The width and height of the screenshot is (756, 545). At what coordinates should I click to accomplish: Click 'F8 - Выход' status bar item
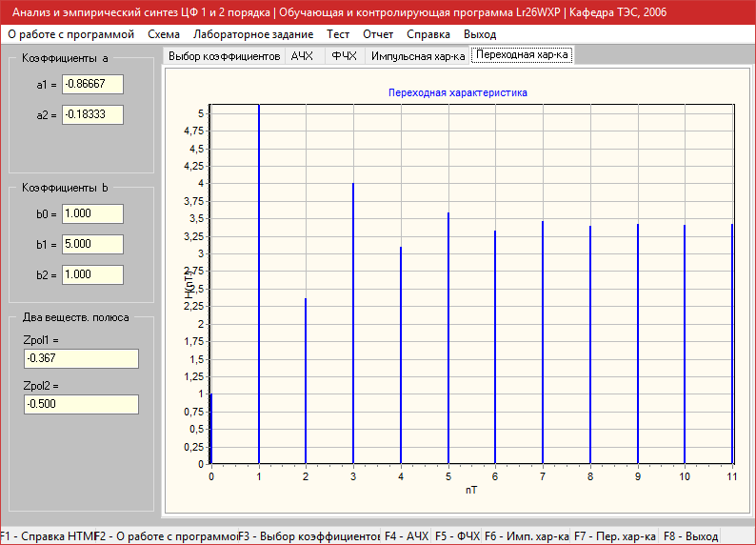click(690, 536)
